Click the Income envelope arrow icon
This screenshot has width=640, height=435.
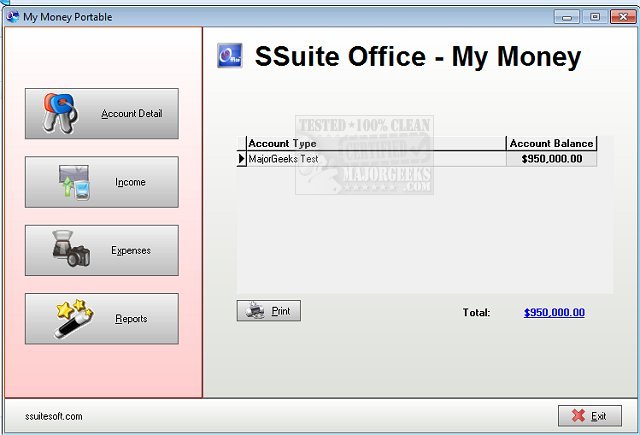click(74, 182)
